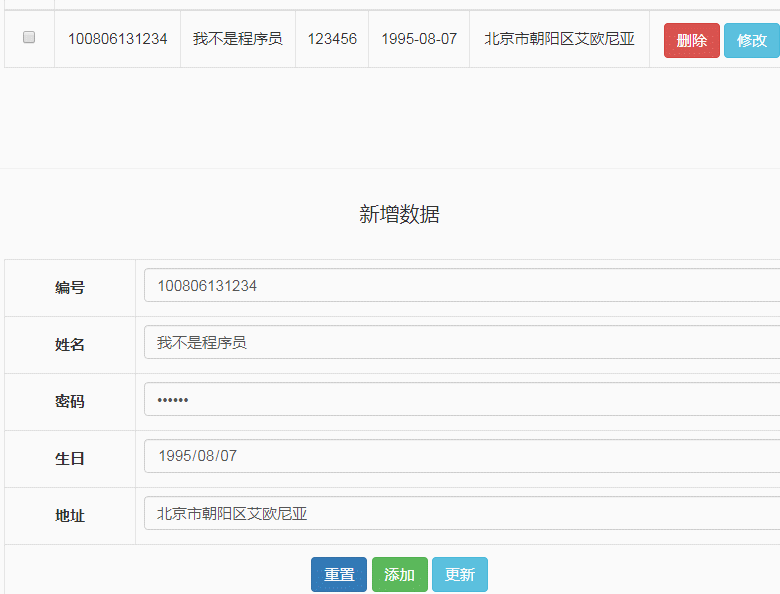Click the 修改 edit button
This screenshot has height=594, width=780.
point(752,40)
